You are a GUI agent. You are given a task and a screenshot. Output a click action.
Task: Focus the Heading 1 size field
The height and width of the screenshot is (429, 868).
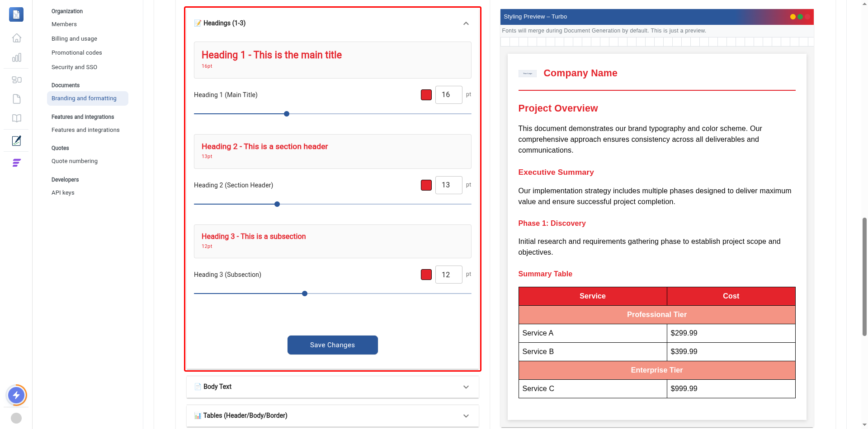click(448, 95)
